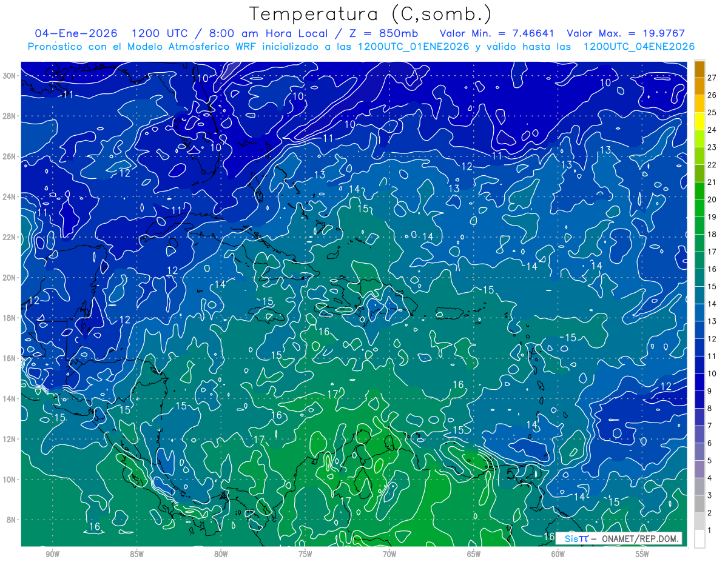Click the 14N latitude axis label
Viewport: 728px width, 562px height.
[x=10, y=398]
